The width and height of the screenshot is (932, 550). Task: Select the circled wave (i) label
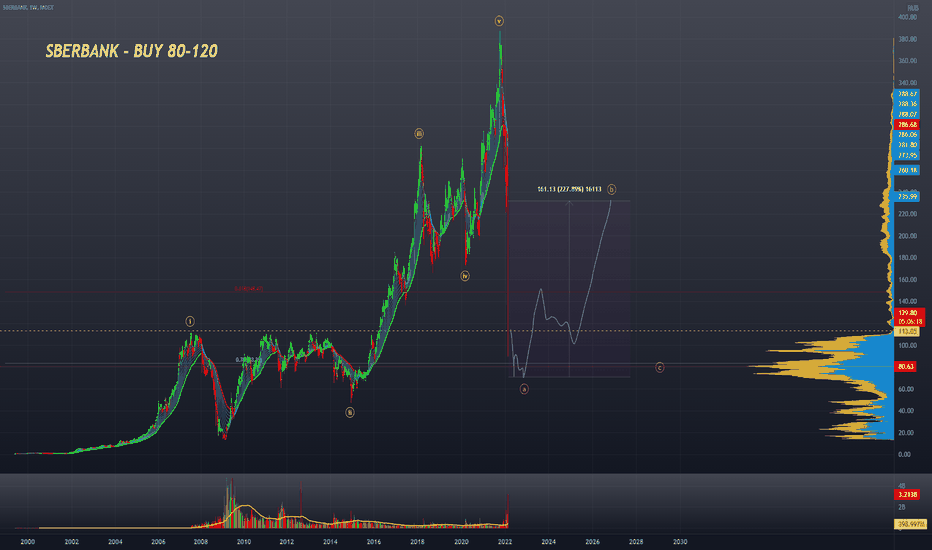click(x=190, y=321)
